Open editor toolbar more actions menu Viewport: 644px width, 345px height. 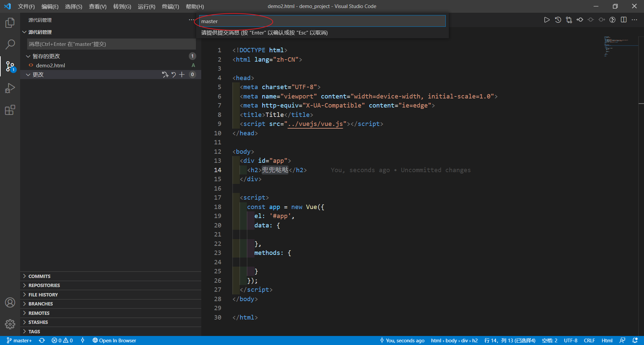pyautogui.click(x=634, y=20)
